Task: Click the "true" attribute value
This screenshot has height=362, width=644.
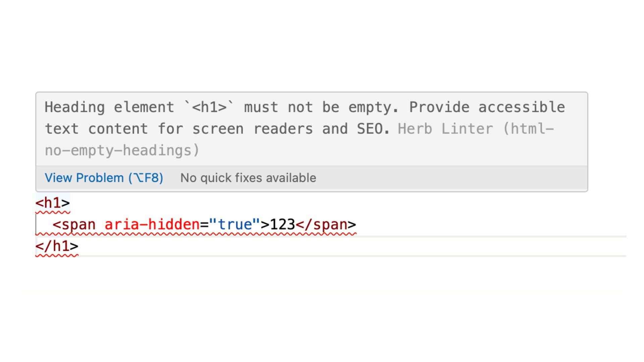Action: point(234,225)
